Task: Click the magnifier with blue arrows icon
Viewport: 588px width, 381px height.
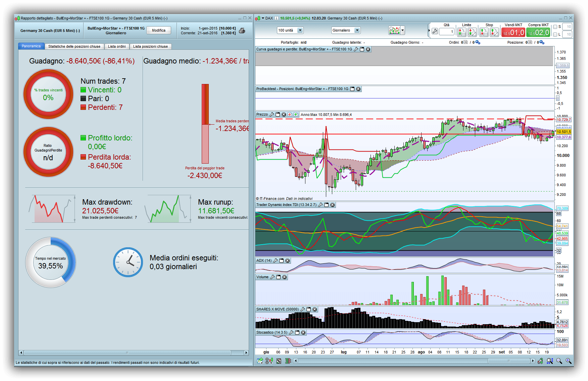Action: click(550, 361)
